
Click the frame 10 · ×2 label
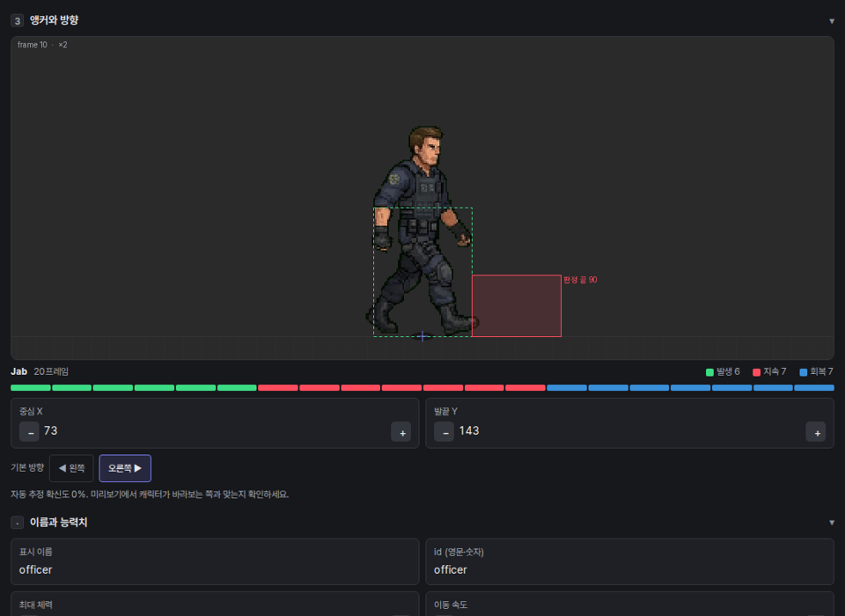coord(42,45)
